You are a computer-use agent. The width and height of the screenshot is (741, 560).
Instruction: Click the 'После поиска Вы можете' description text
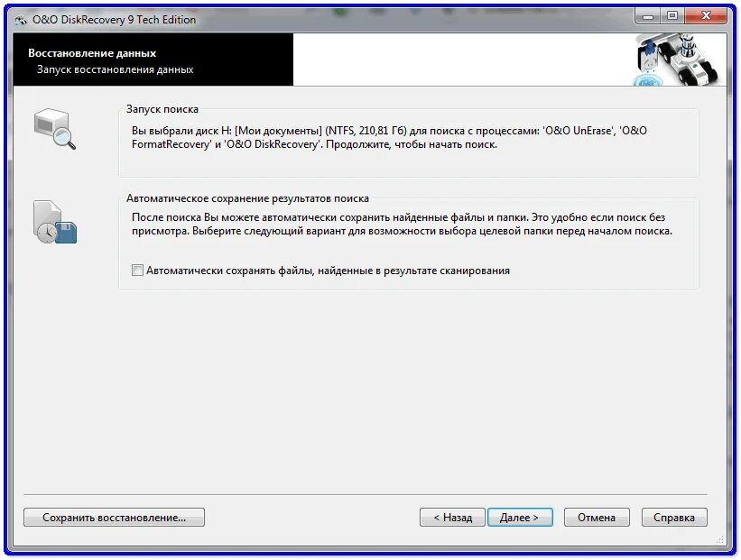tap(402, 225)
